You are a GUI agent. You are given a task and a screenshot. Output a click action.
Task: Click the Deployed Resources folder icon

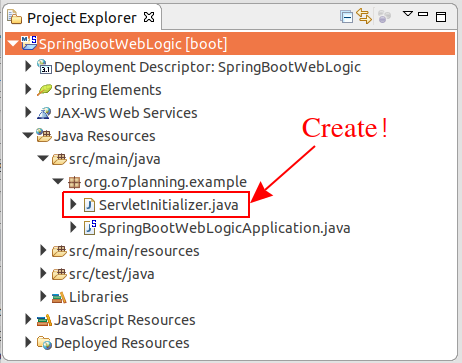(44, 343)
